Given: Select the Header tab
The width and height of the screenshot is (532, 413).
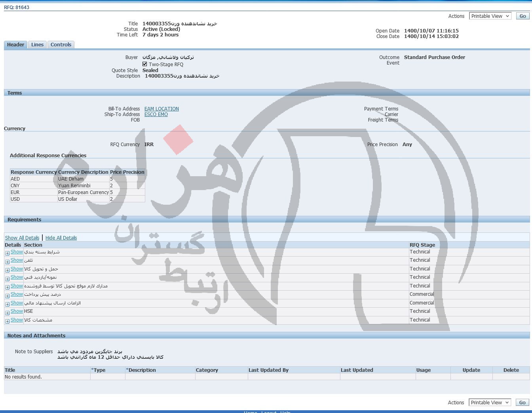Looking at the screenshot, I should pyautogui.click(x=15, y=45).
